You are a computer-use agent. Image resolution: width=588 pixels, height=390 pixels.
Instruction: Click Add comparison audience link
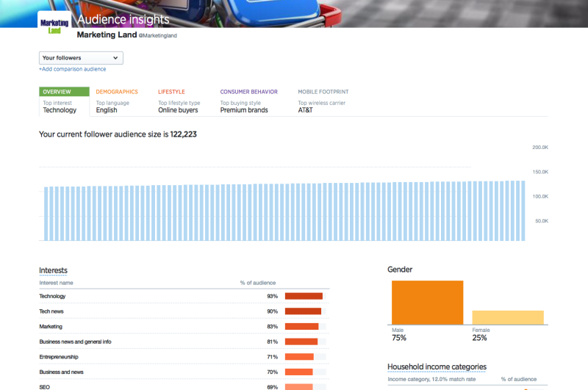(72, 69)
